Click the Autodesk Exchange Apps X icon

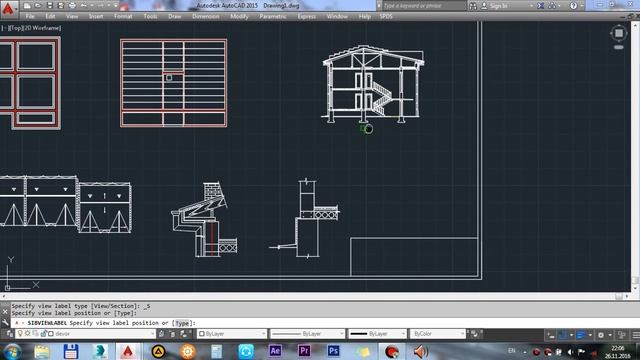[x=540, y=6]
